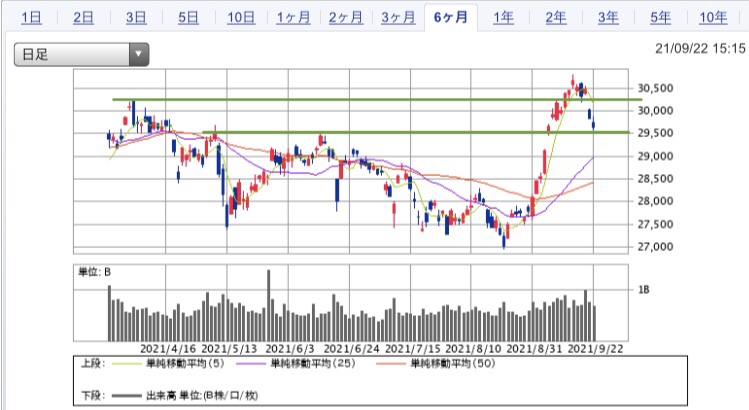Click the 2021/6/3 date label
This screenshot has height=410, width=749.
point(290,348)
